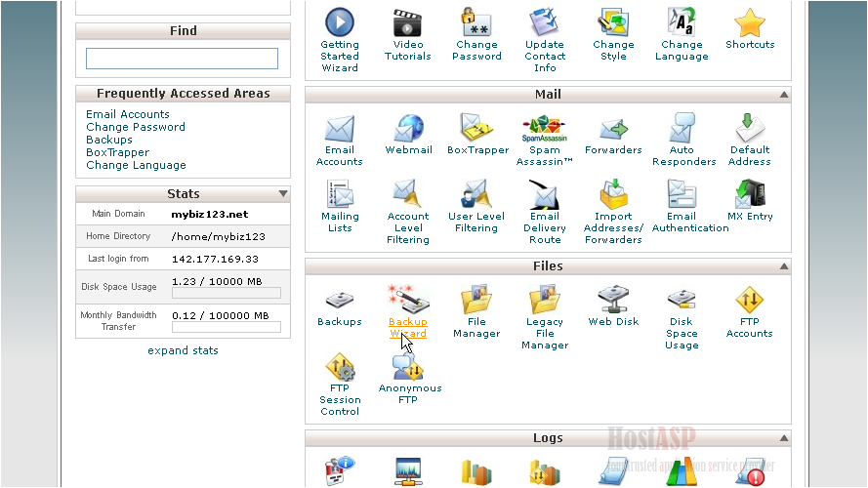Click the Video Tutorials icon

408,23
